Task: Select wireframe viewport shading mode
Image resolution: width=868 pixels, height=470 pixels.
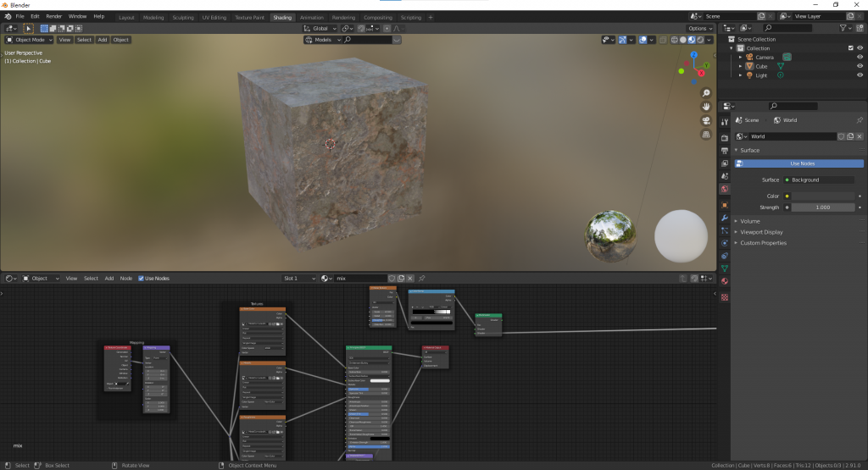Action: 674,40
